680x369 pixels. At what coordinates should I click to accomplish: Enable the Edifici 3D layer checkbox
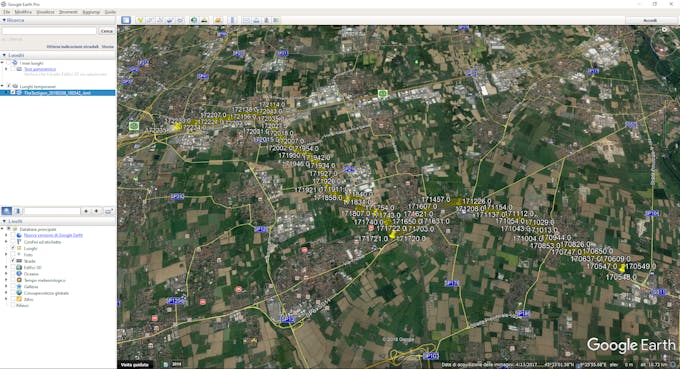(x=13, y=268)
